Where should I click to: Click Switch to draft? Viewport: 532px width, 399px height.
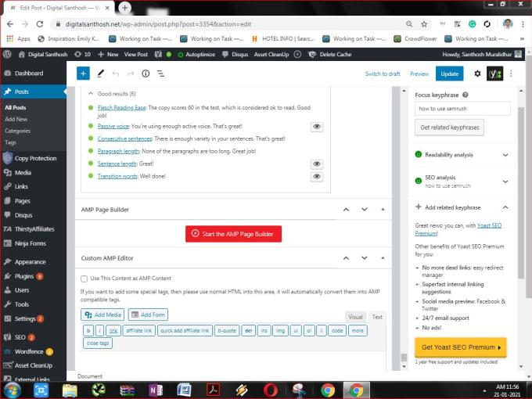tap(383, 74)
